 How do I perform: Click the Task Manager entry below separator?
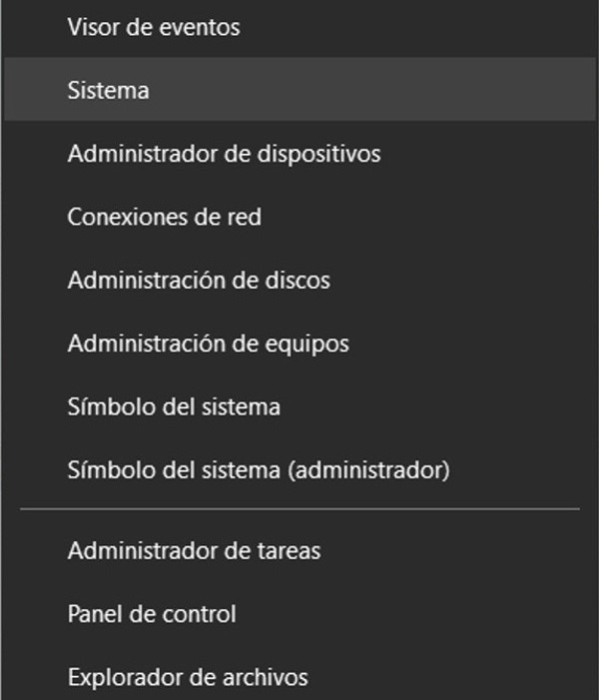click(x=194, y=550)
